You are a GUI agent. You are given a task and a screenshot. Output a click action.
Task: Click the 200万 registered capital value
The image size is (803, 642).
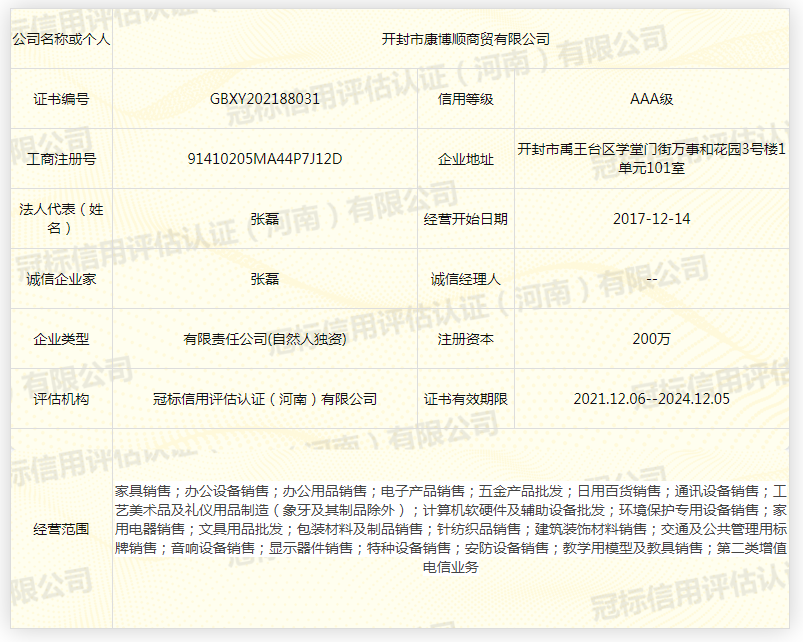pyautogui.click(x=651, y=339)
